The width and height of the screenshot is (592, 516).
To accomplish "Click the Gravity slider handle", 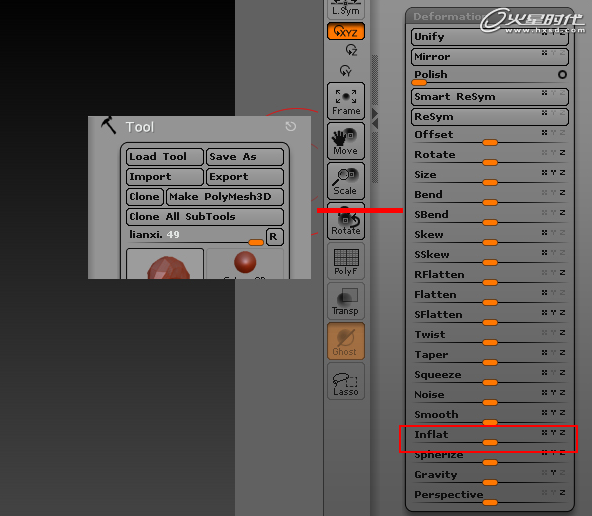I will 490,483.
